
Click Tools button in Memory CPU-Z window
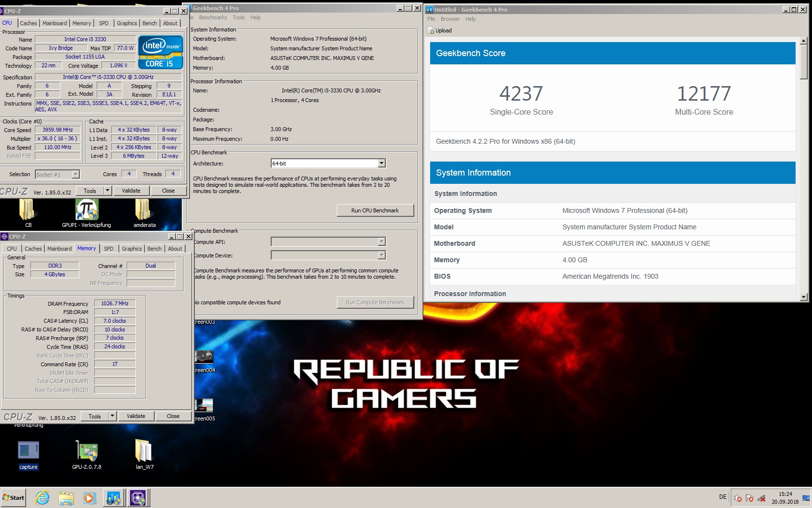point(95,416)
